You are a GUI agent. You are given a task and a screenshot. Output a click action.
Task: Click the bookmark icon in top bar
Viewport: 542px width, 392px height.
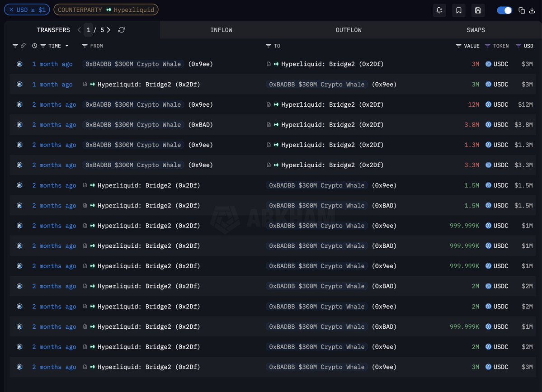(459, 10)
